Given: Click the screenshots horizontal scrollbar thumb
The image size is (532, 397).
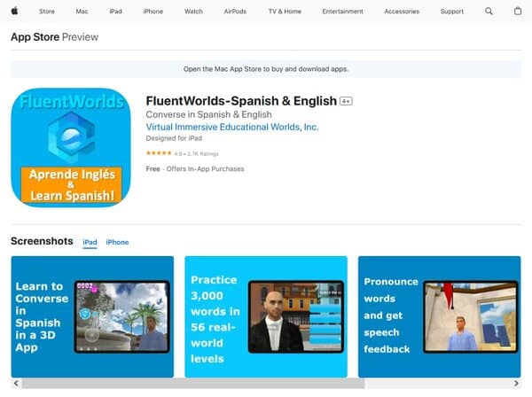Looking at the screenshot, I should [193, 384].
